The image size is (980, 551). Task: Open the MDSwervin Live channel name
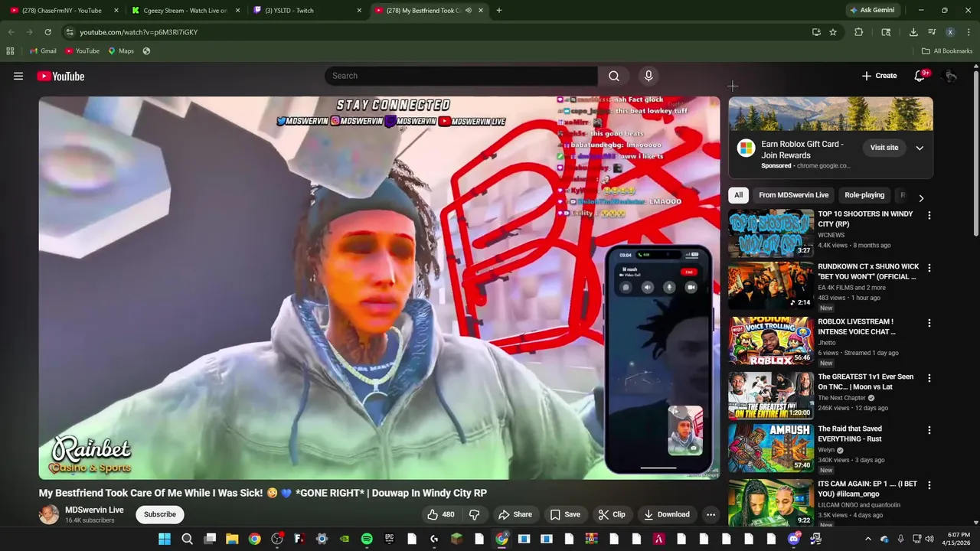[94, 510]
